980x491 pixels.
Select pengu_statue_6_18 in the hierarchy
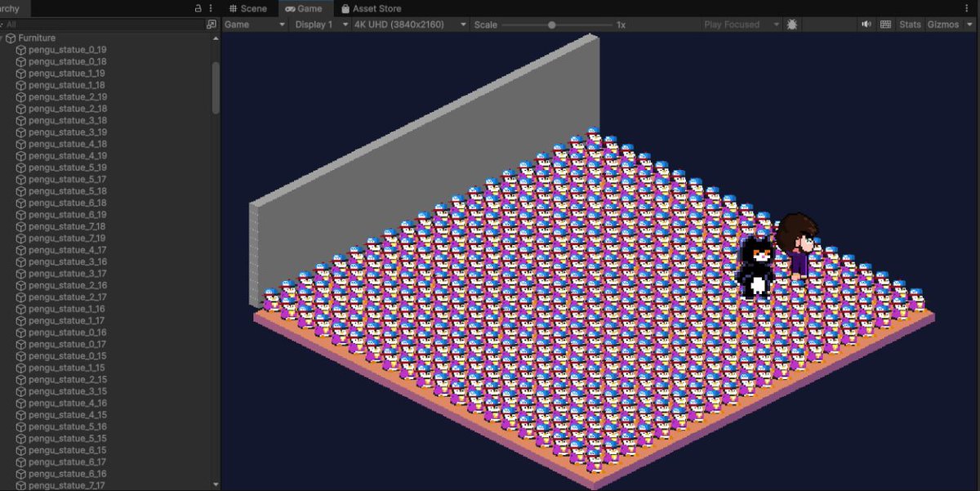68,203
